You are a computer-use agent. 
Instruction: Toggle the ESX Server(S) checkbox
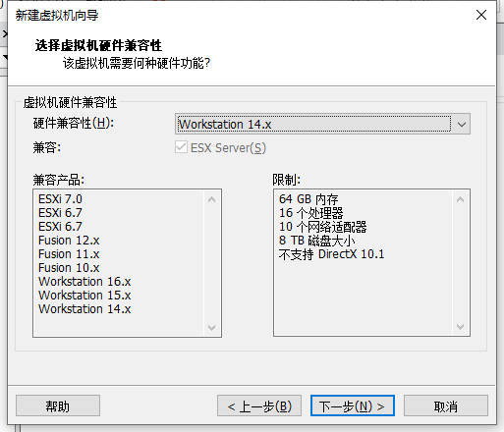point(181,147)
